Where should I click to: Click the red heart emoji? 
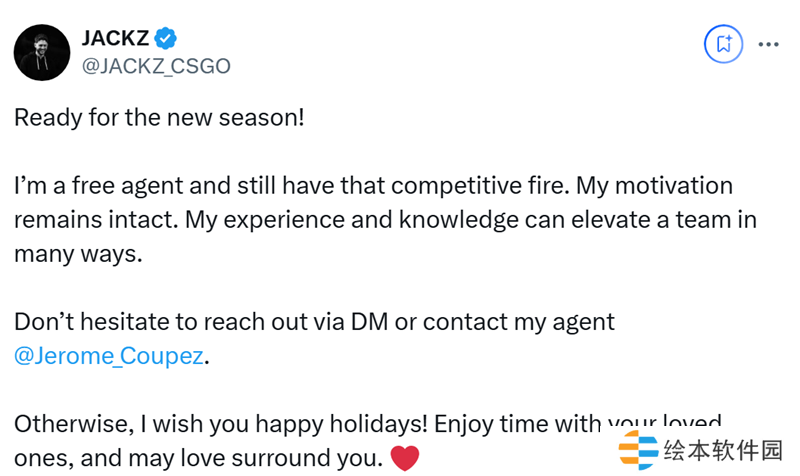(404, 459)
